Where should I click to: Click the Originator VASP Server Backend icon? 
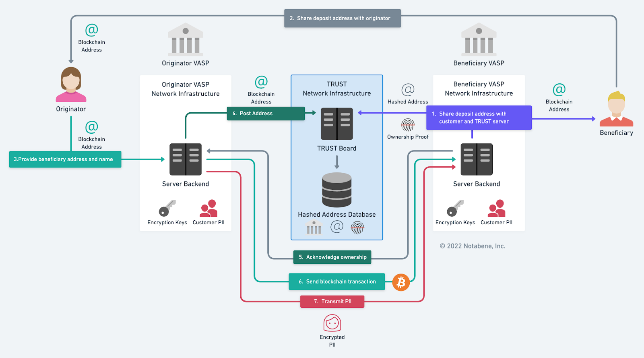pos(186,159)
